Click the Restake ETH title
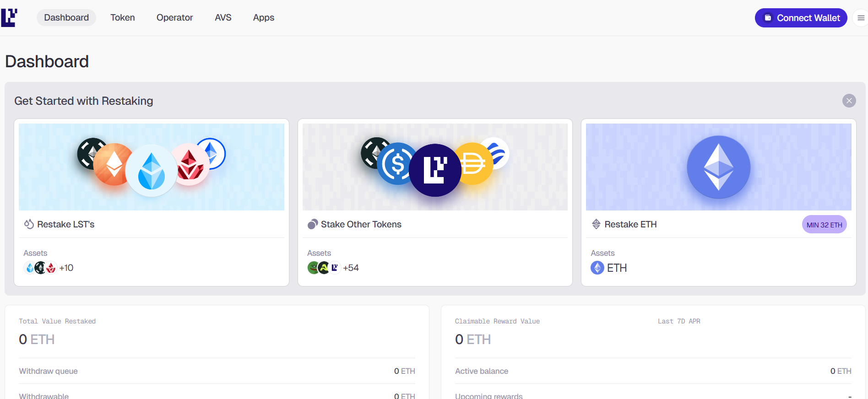Image resolution: width=868 pixels, height=399 pixels. click(630, 224)
